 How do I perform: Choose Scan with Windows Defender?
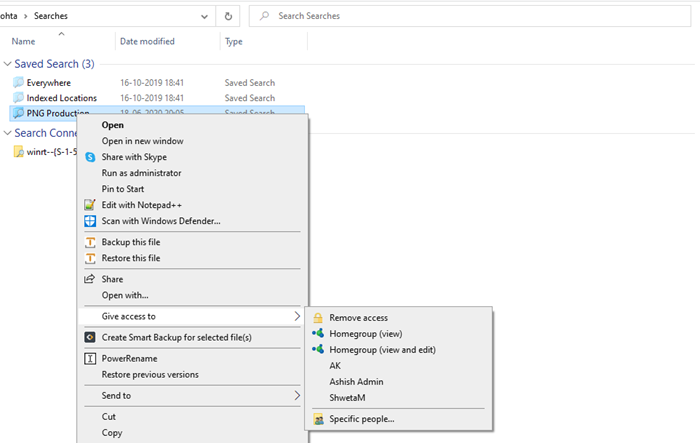(161, 221)
